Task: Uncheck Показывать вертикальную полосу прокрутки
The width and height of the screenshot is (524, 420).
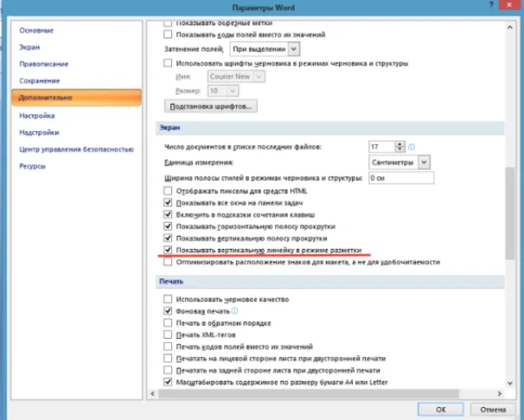Action: [x=168, y=238]
